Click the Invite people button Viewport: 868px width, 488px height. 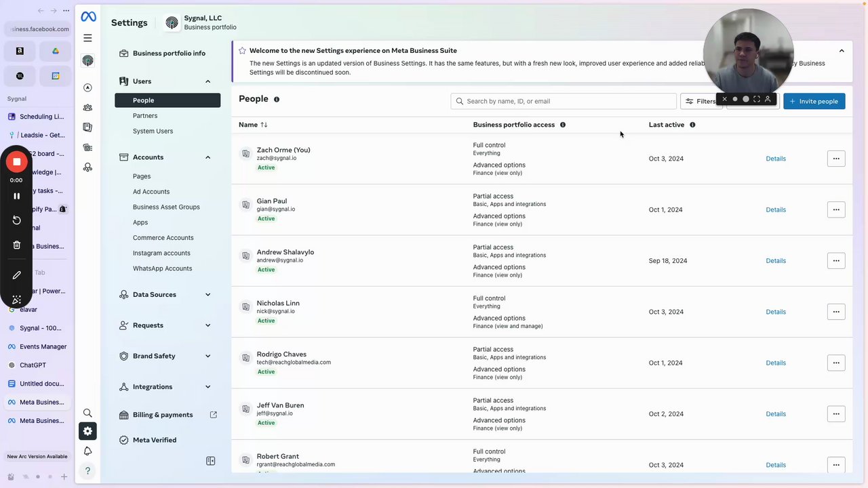coord(814,101)
